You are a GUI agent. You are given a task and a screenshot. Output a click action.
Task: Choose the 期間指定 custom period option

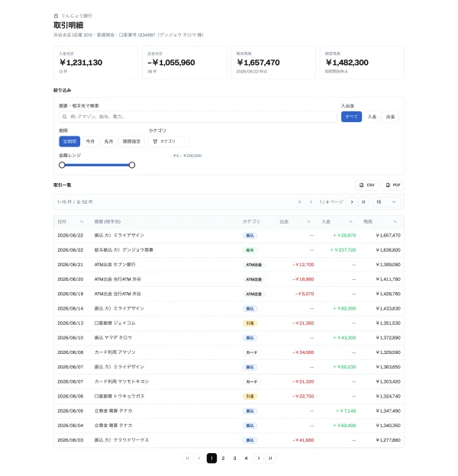(x=131, y=141)
